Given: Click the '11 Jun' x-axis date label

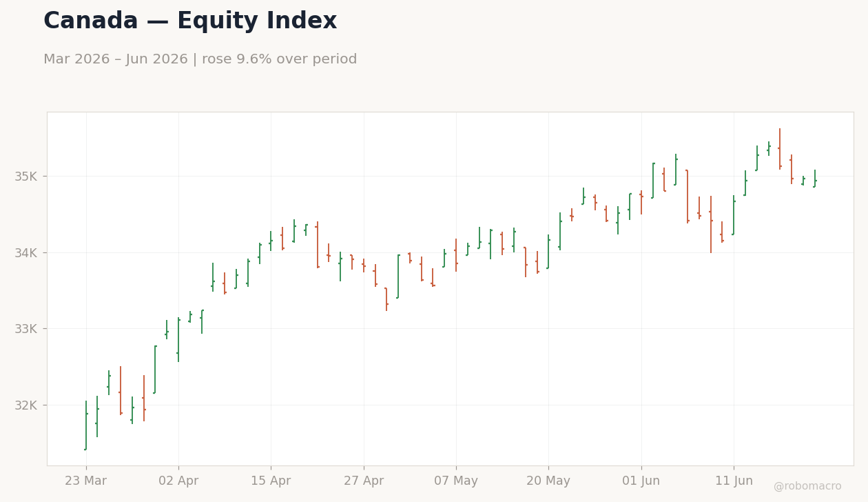Looking at the screenshot, I should [734, 481].
